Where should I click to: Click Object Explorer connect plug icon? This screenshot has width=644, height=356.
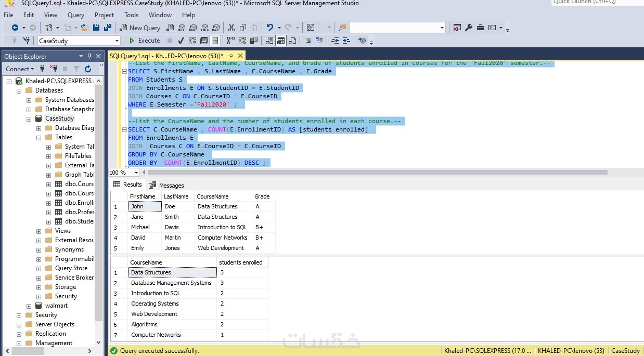click(x=42, y=69)
